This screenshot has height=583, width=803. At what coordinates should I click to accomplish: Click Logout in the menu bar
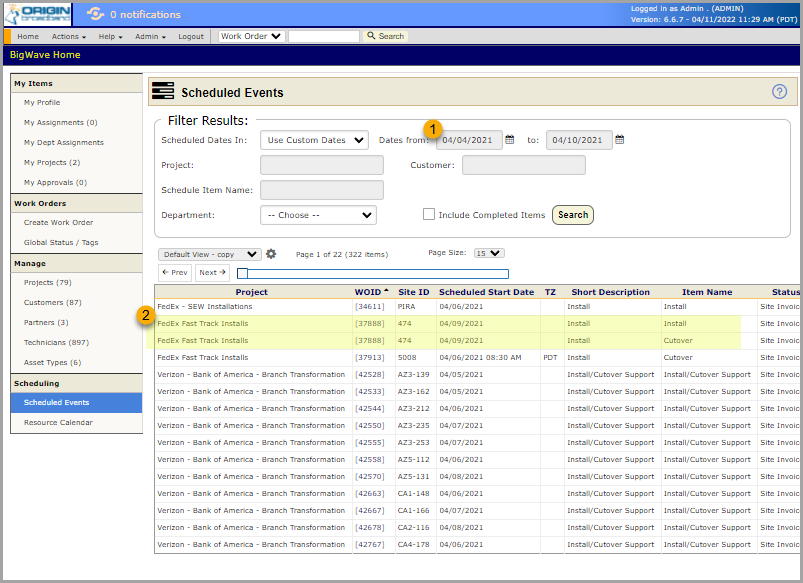coord(191,36)
